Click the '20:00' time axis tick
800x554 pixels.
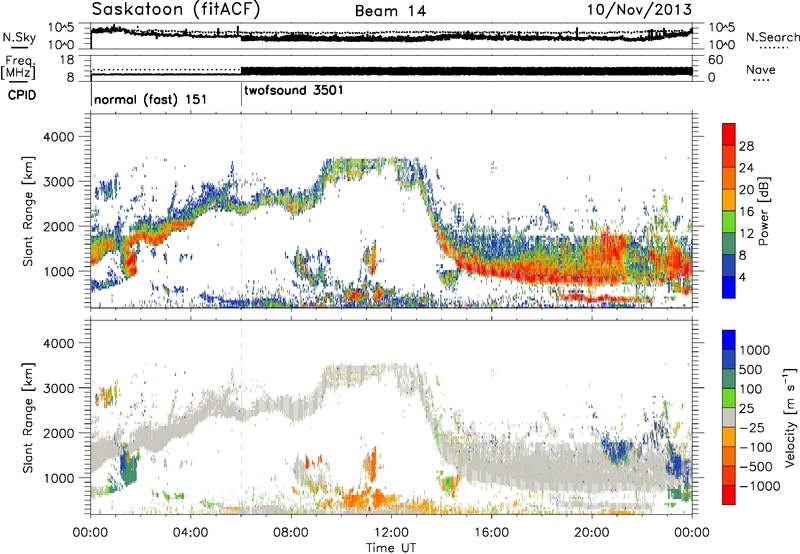tap(591, 533)
